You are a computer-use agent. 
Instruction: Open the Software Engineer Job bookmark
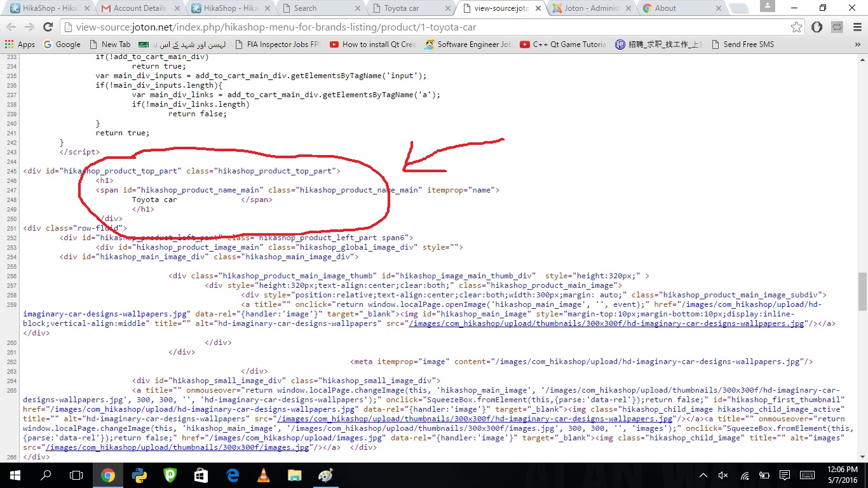[x=468, y=44]
